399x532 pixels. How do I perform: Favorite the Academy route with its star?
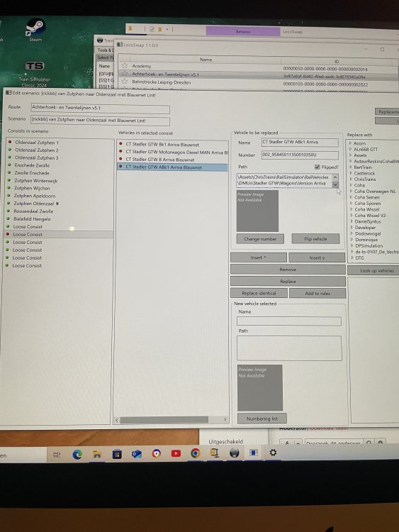tap(125, 66)
